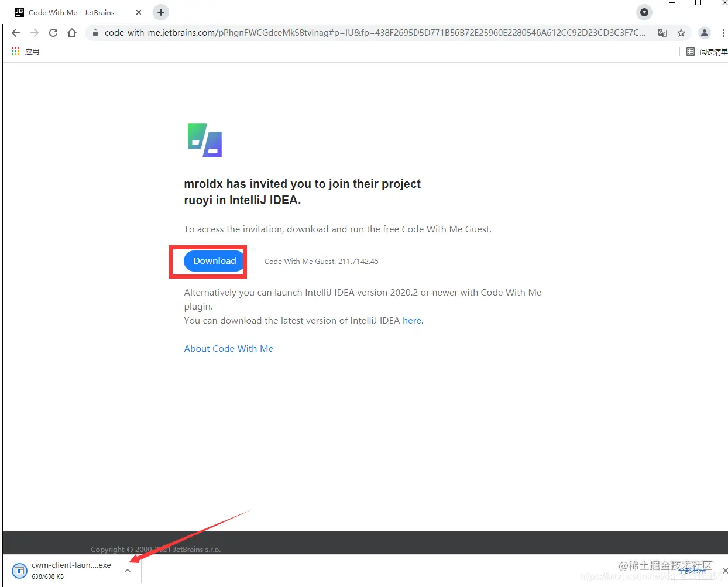Click the lock icon in the address bar
The image size is (728, 587).
95,33
